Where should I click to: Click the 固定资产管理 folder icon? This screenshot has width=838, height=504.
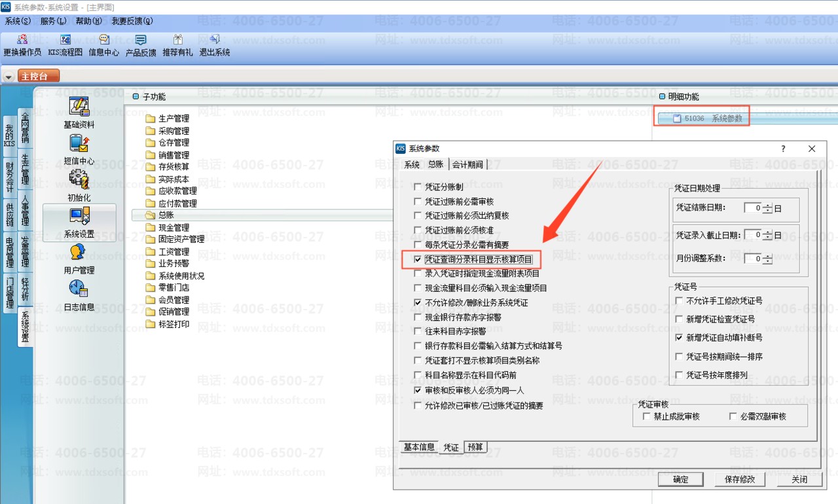[151, 240]
